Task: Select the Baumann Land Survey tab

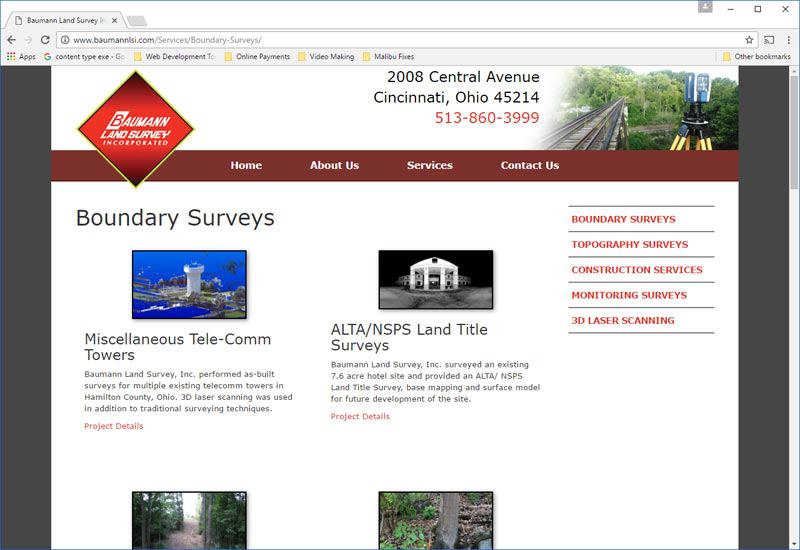Action: (64, 20)
